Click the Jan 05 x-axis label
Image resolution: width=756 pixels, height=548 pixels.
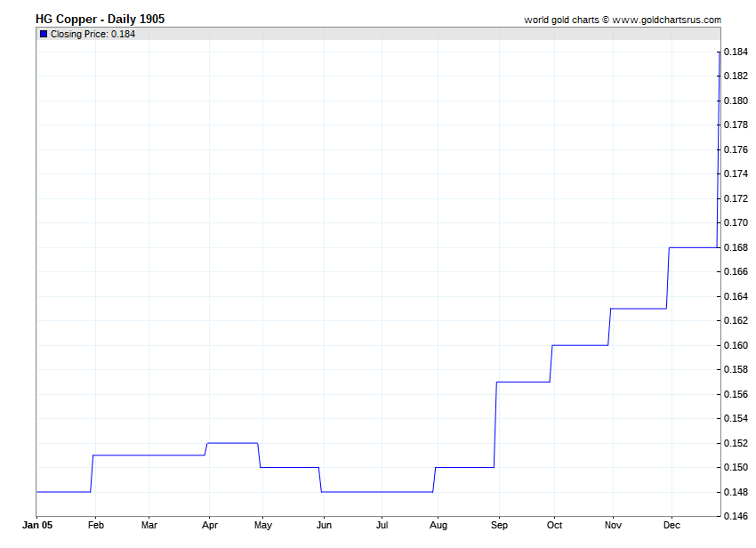pyautogui.click(x=36, y=525)
